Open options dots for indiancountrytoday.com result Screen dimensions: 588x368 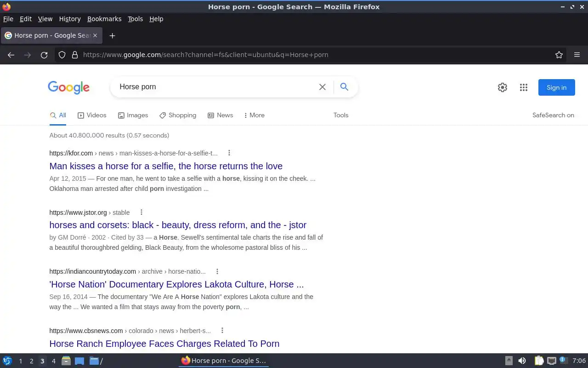click(217, 271)
